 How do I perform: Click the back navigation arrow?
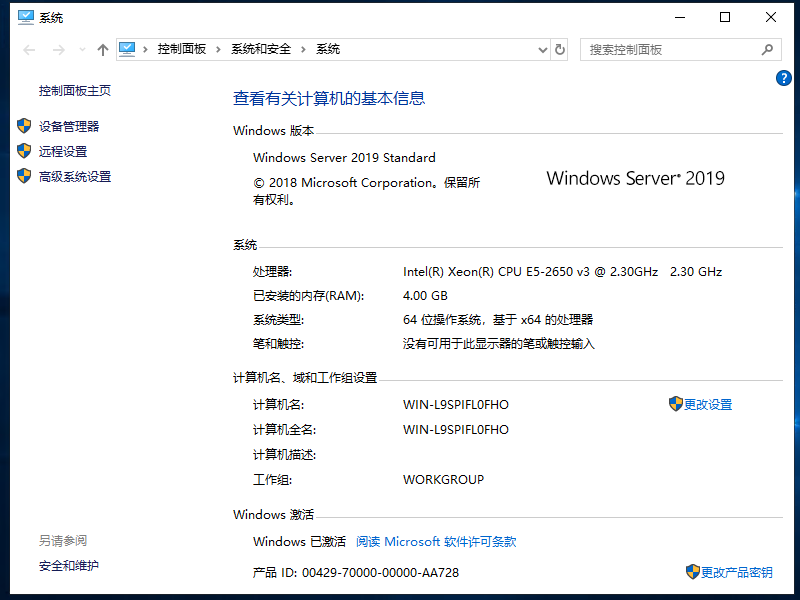pyautogui.click(x=28, y=49)
